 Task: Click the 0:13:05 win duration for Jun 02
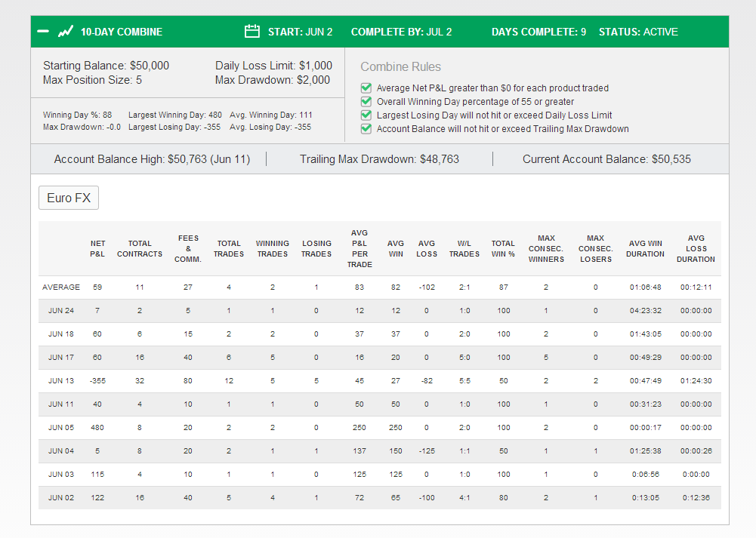pos(646,497)
